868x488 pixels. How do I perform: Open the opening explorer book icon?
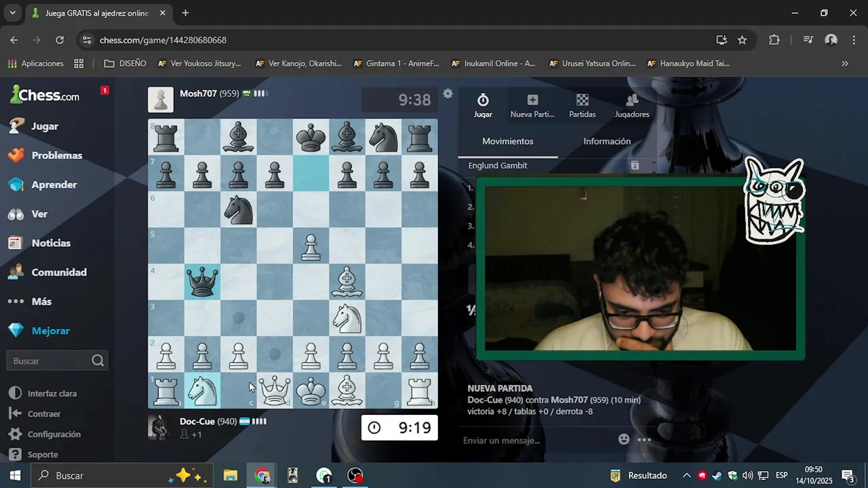click(635, 165)
